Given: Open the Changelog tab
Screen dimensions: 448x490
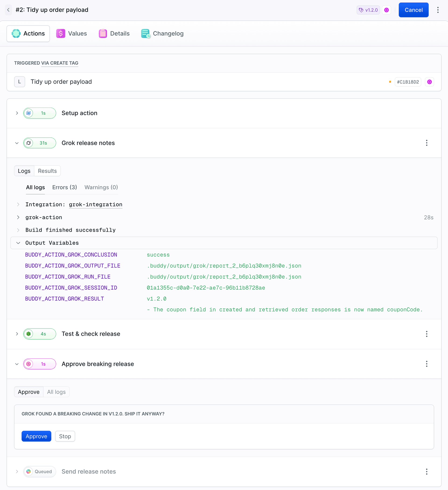Looking at the screenshot, I should [162, 34].
